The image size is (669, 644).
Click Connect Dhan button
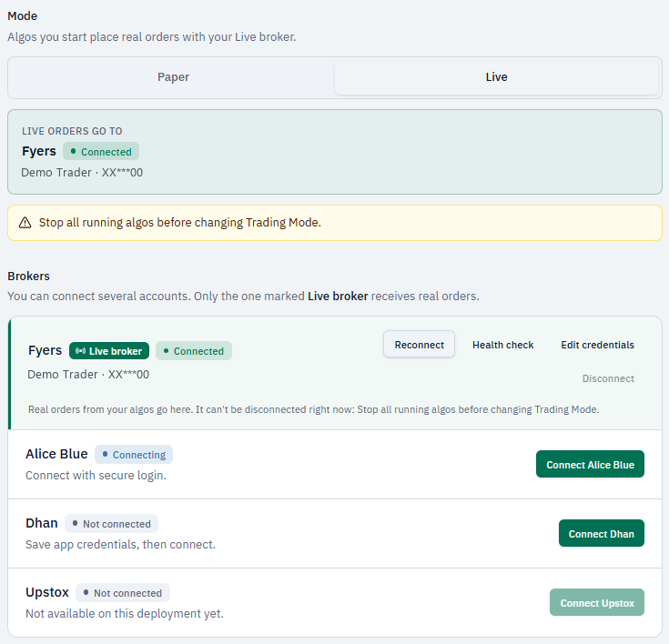tap(601, 533)
